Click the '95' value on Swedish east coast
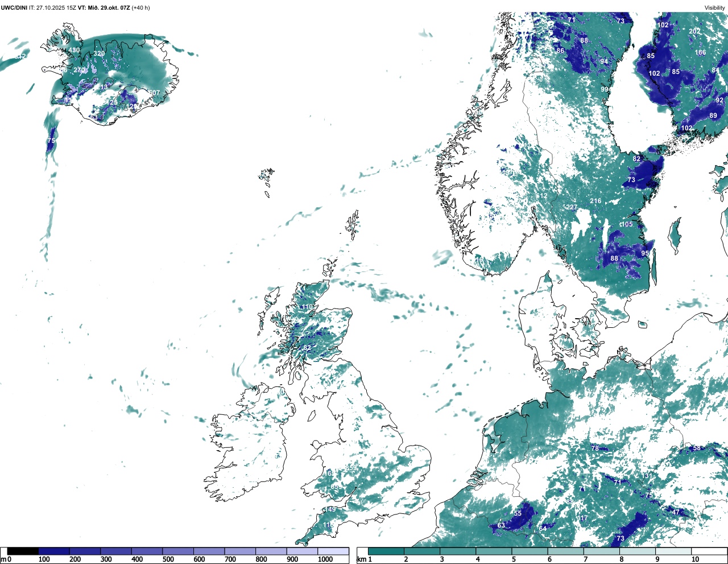Image resolution: width=728 pixels, height=564 pixels. point(645,253)
